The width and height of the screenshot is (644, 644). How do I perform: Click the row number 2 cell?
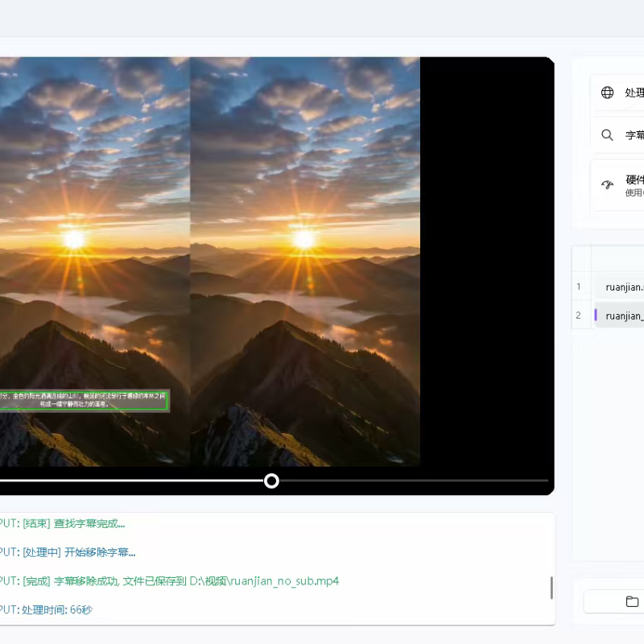[579, 315]
